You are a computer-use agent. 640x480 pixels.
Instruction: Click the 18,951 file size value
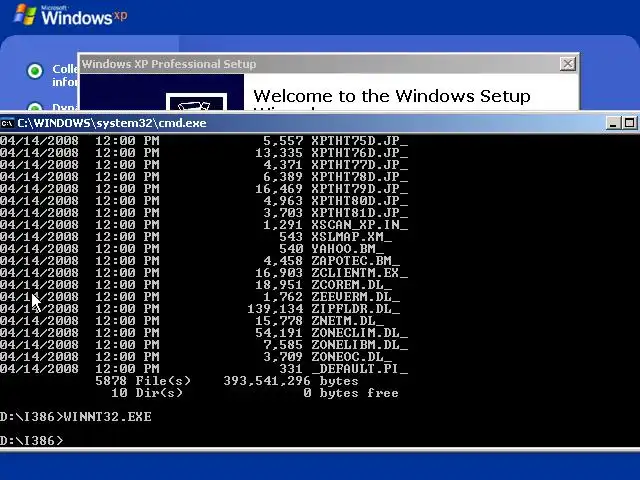tap(279, 285)
